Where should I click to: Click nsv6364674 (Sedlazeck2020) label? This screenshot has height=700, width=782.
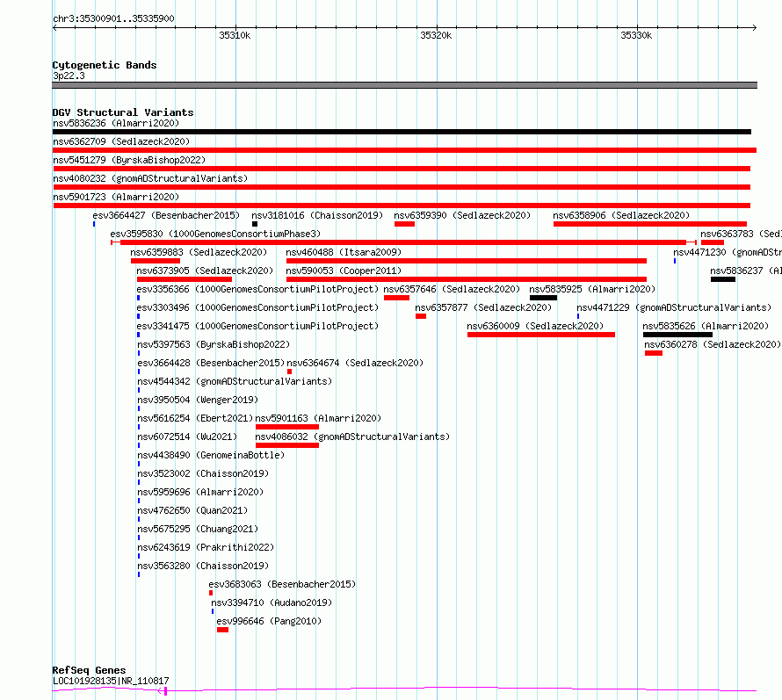pyautogui.click(x=355, y=363)
